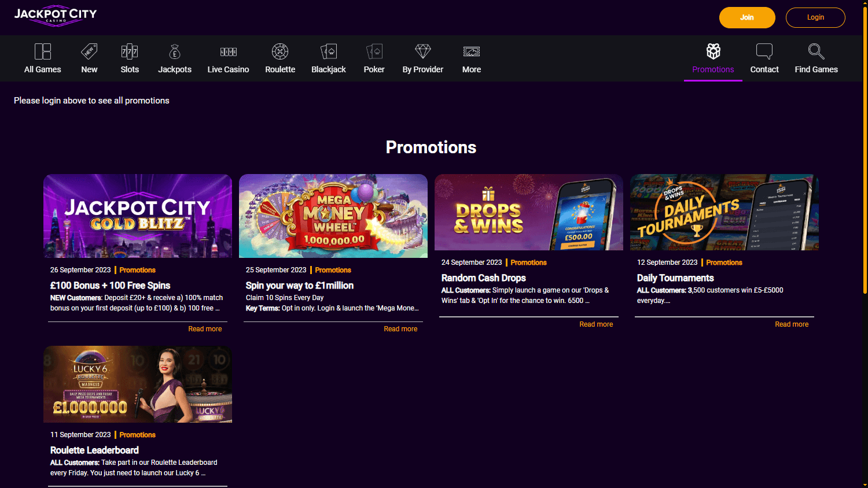Open the Slots reel icon

point(130,51)
